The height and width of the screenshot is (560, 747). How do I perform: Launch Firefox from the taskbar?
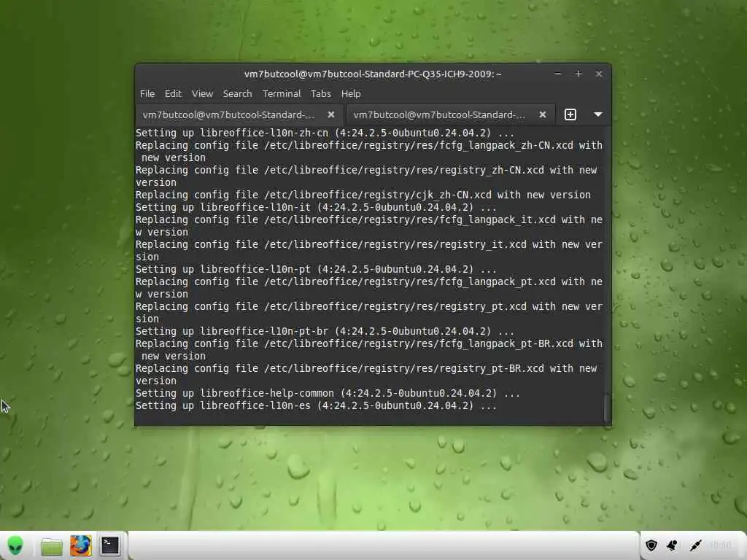pos(80,545)
